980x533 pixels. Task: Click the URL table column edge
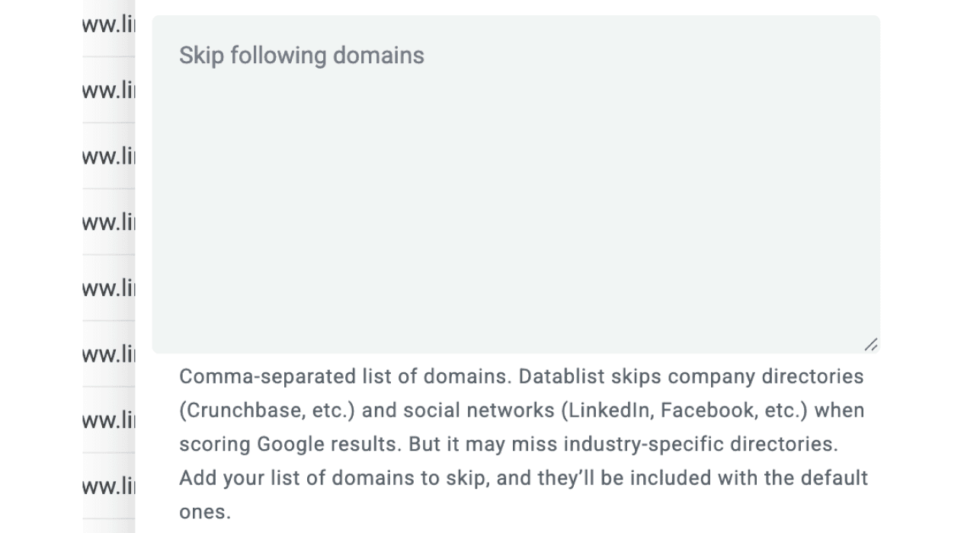tap(136, 266)
